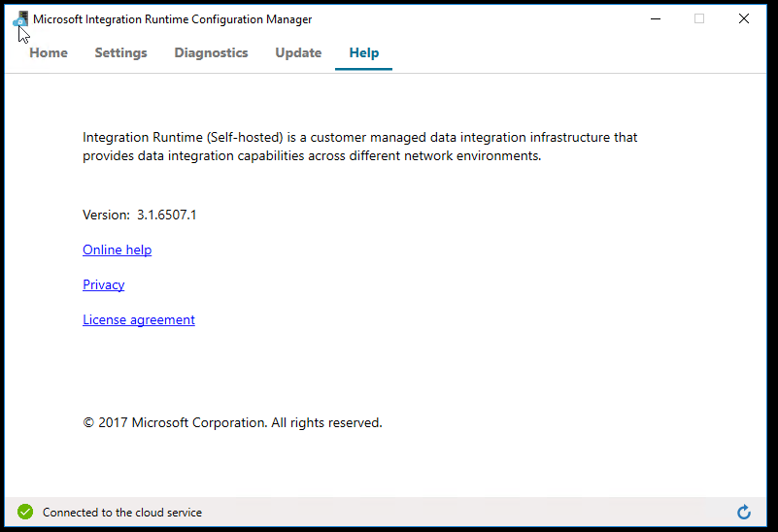Screen dimensions: 778x532
Task: View the License agreement link
Action: (x=139, y=319)
